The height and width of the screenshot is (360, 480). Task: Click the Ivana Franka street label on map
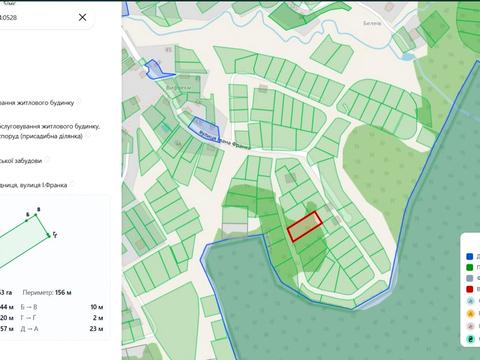(224, 140)
